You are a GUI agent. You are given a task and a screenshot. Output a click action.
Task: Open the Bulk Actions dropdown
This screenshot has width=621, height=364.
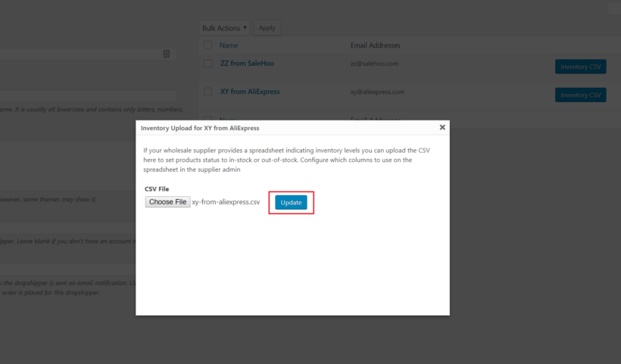click(225, 28)
